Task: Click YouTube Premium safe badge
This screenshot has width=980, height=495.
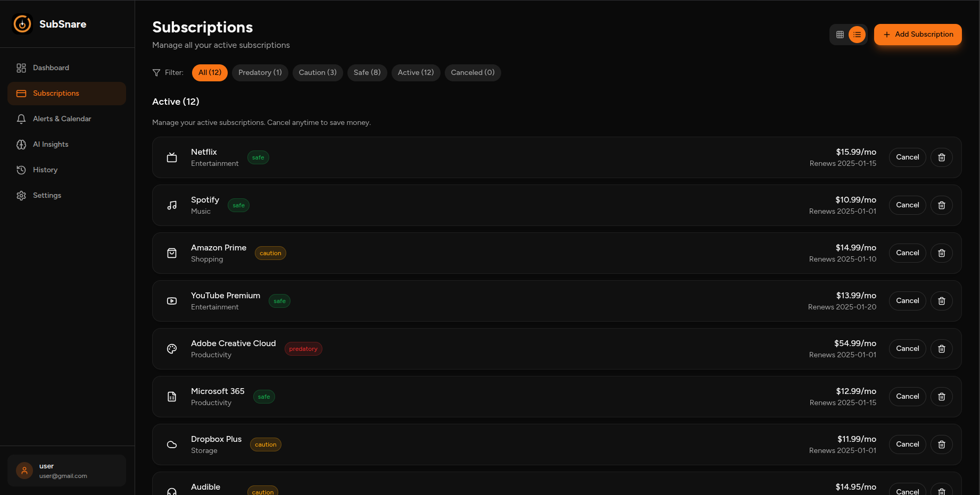Action: point(279,301)
